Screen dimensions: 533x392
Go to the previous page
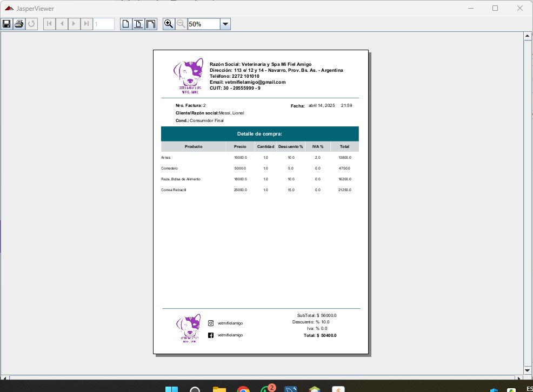tap(62, 24)
